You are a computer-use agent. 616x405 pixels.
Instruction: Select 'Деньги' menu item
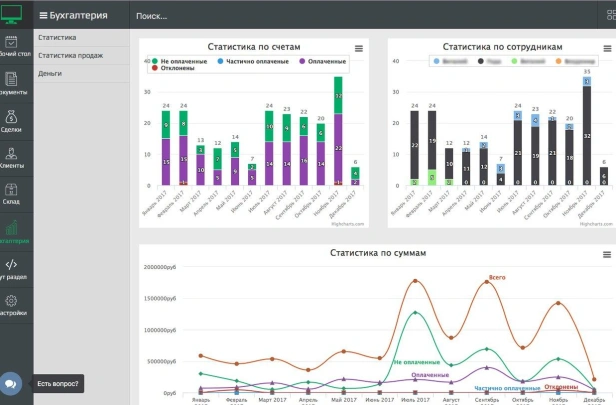[x=50, y=73]
